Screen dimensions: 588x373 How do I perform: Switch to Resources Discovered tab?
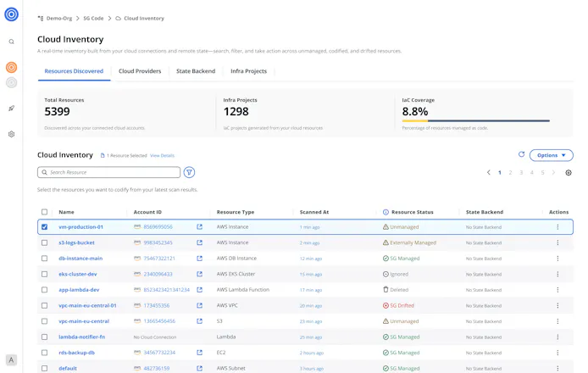click(x=74, y=71)
